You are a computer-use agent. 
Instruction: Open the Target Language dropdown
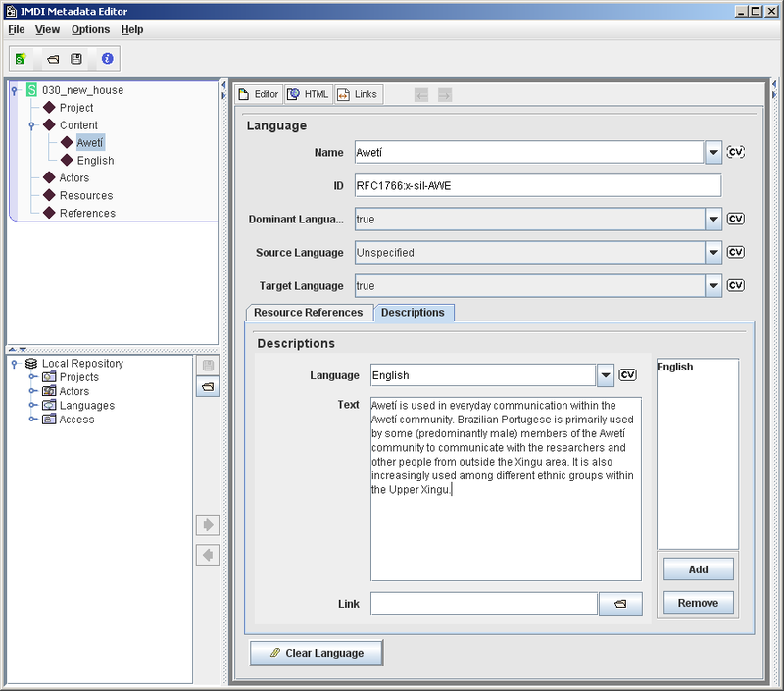(x=713, y=285)
